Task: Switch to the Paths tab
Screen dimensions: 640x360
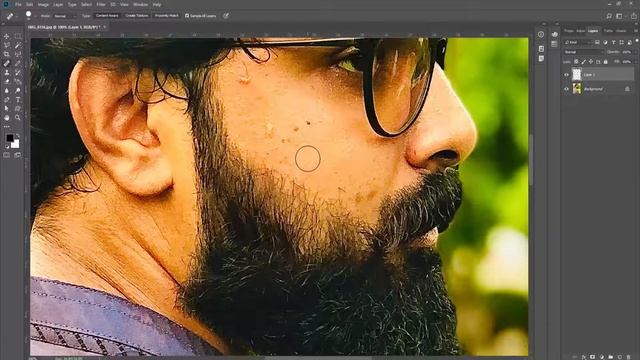Action: (x=608, y=31)
